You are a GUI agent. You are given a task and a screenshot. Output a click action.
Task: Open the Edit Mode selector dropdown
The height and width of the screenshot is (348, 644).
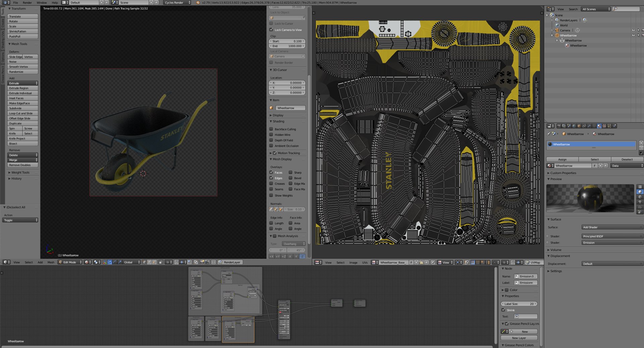(70, 262)
